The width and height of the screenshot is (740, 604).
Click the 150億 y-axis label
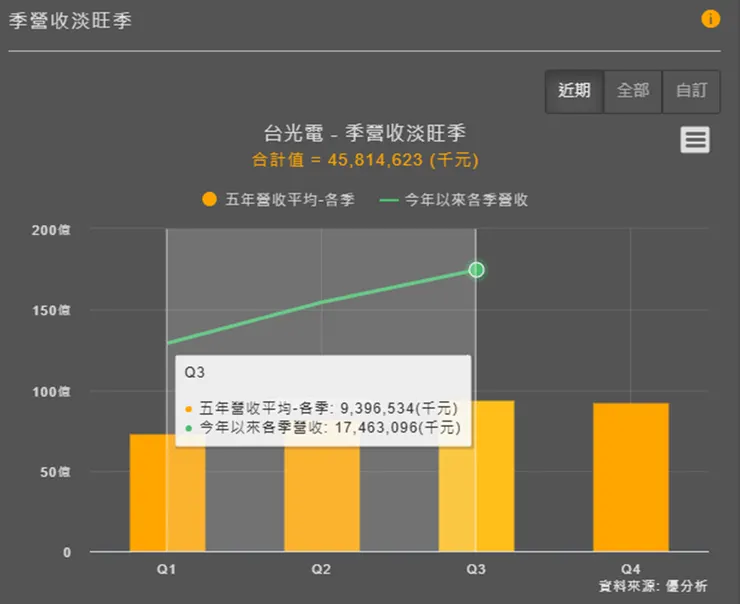[x=51, y=310]
